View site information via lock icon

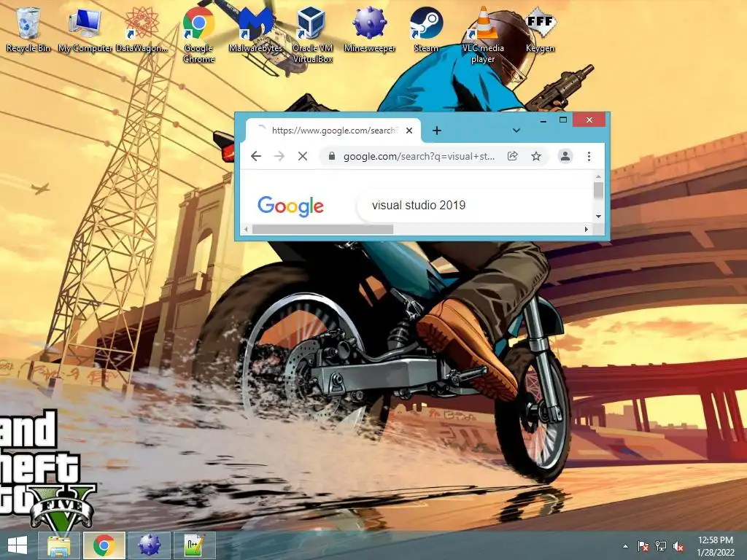point(332,156)
